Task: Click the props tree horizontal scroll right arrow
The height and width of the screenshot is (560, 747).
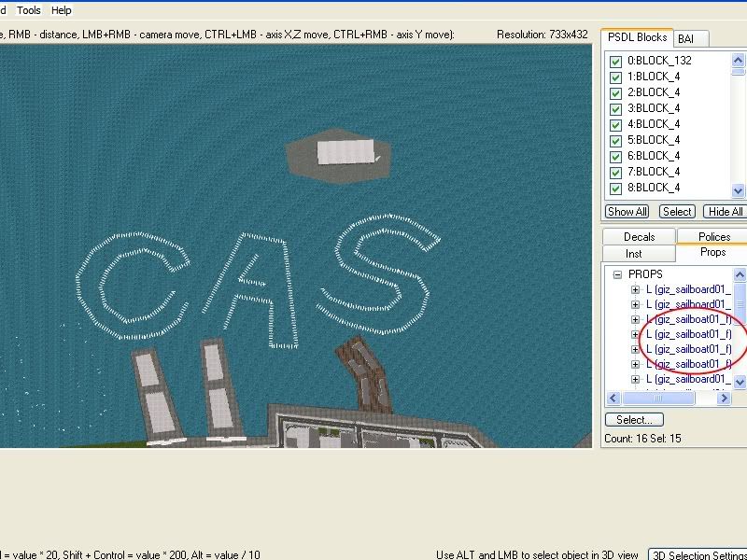Action: [x=725, y=399]
